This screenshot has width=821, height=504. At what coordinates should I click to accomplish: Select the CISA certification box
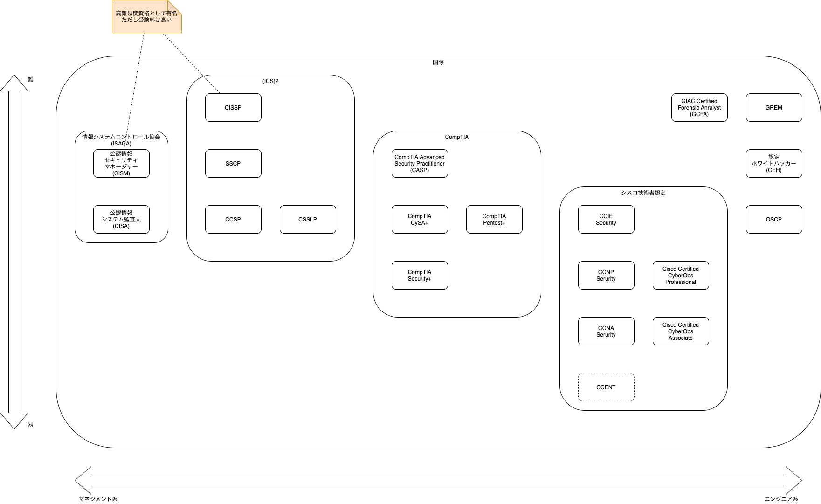click(121, 220)
